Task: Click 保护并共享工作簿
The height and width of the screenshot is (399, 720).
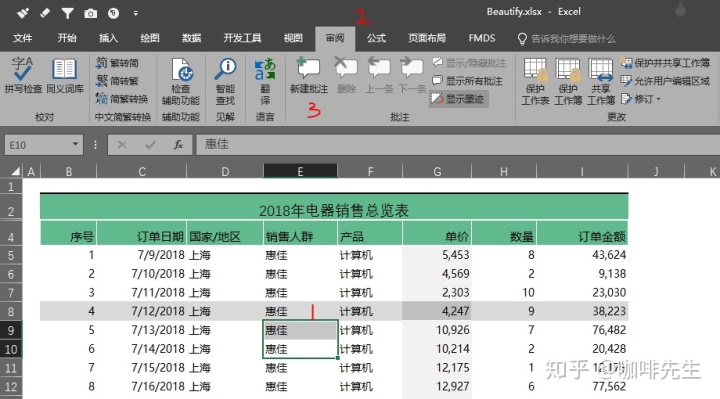Action: click(664, 63)
